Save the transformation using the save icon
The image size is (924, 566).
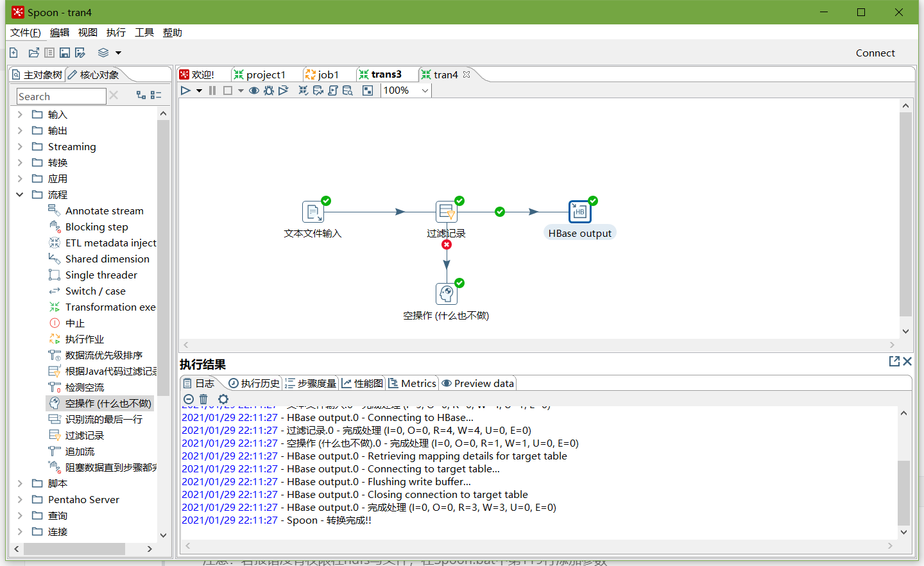[x=64, y=53]
